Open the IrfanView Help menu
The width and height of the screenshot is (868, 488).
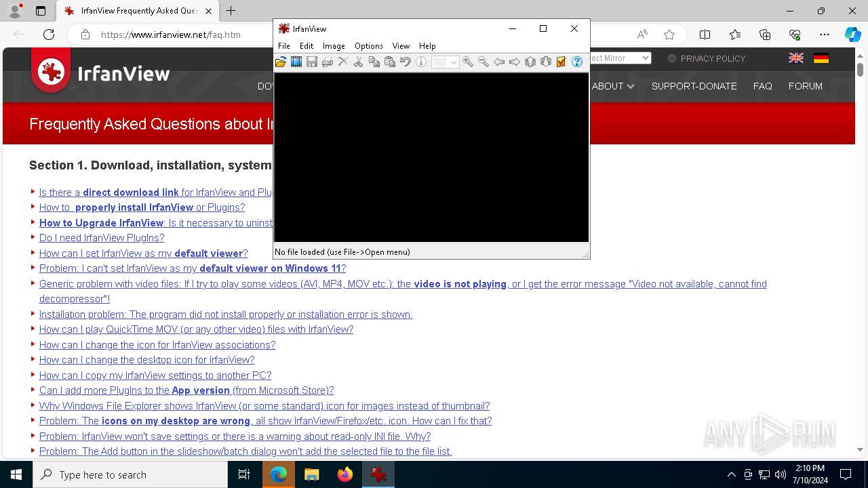click(427, 45)
